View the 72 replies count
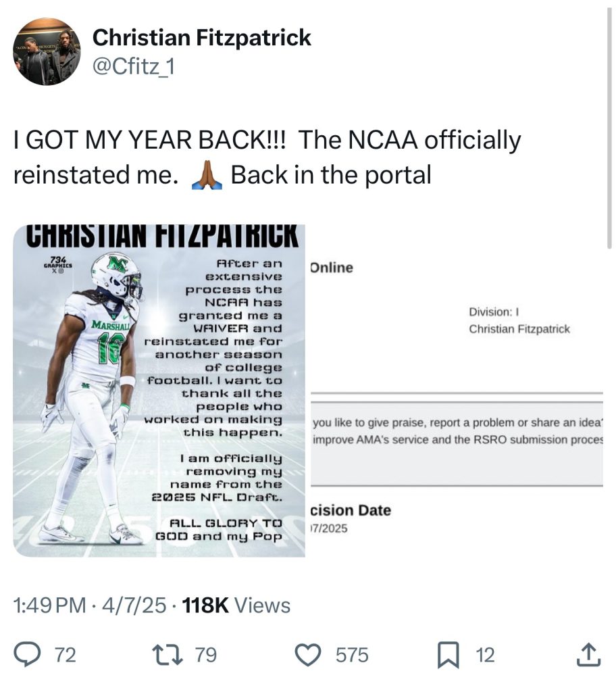 66,655
